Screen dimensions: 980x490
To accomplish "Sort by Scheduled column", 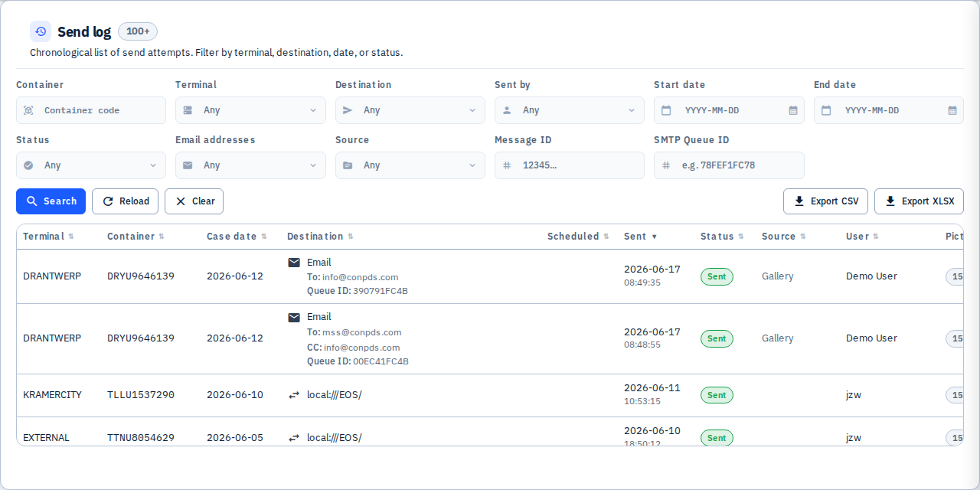I will click(x=578, y=237).
